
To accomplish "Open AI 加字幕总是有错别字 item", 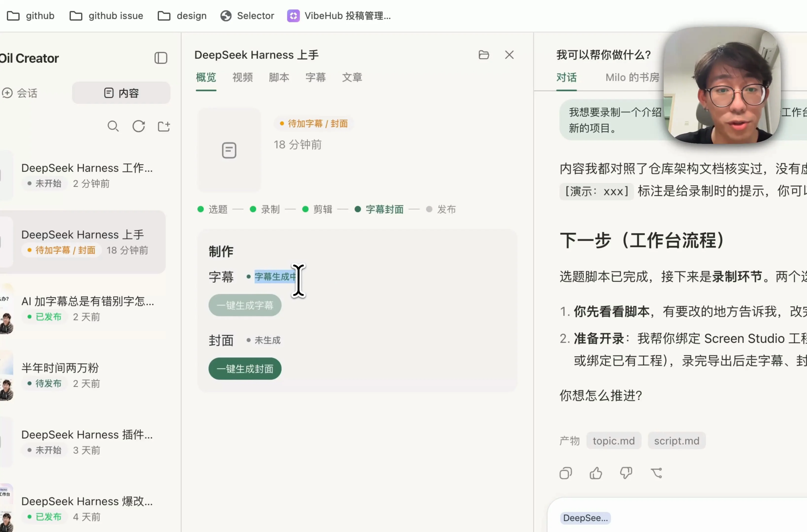I will (x=83, y=309).
